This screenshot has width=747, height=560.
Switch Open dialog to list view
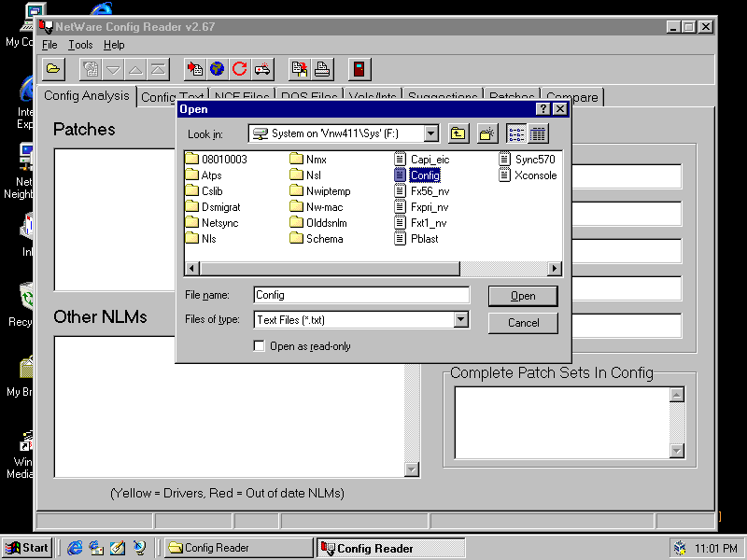pos(516,133)
